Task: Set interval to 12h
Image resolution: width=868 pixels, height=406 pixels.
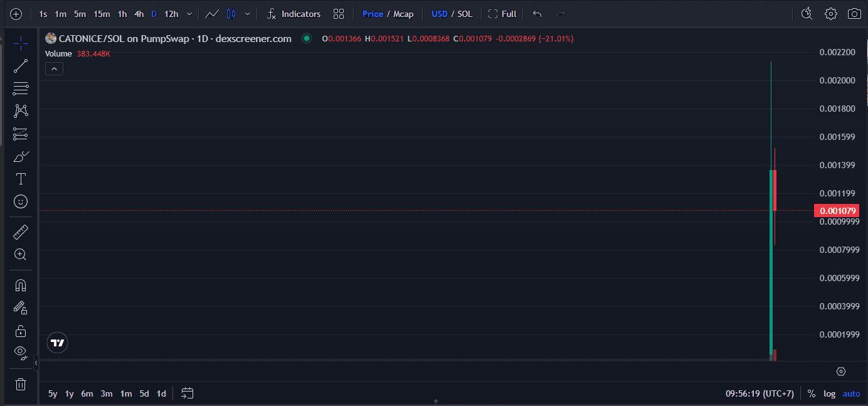Action: 171,14
